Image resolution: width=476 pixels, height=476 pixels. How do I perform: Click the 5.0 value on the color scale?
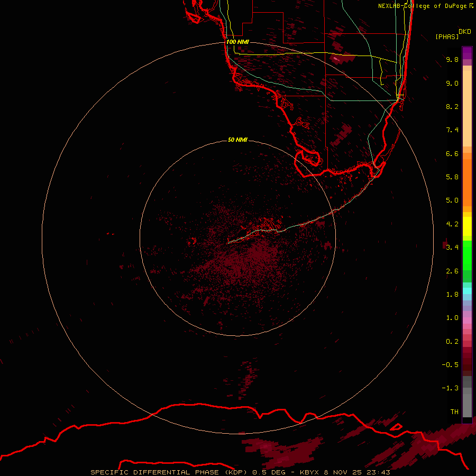click(452, 200)
